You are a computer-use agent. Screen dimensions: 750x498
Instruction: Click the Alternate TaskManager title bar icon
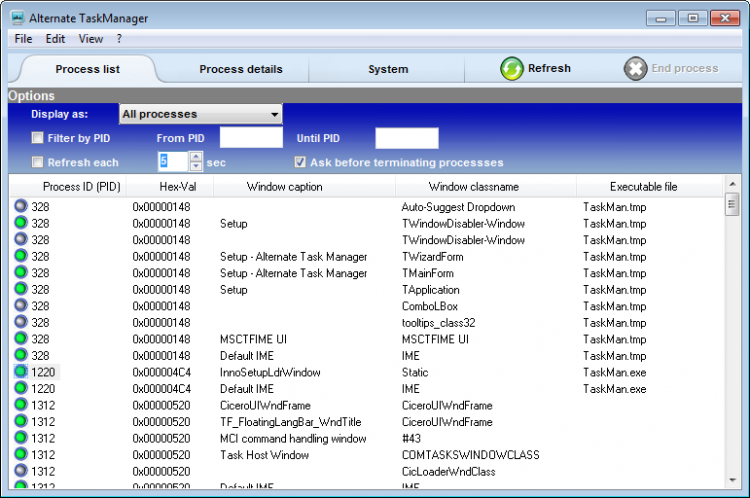[18, 18]
